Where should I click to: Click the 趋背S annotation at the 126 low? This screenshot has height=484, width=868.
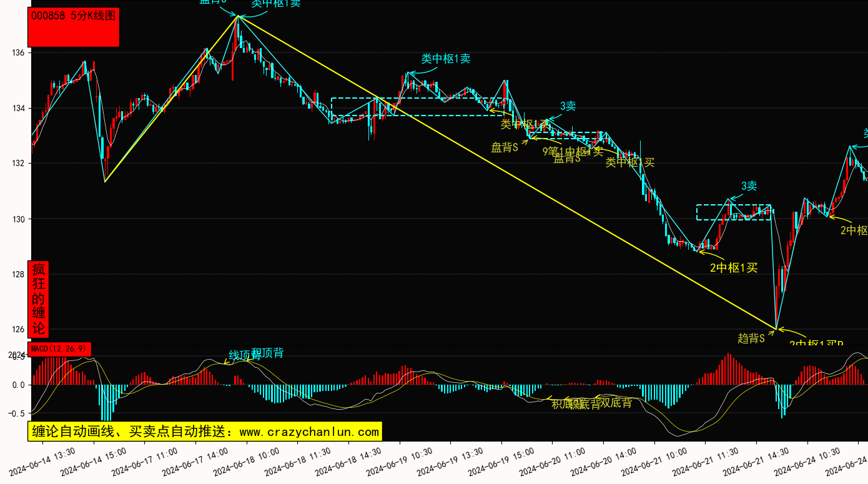pos(751,338)
